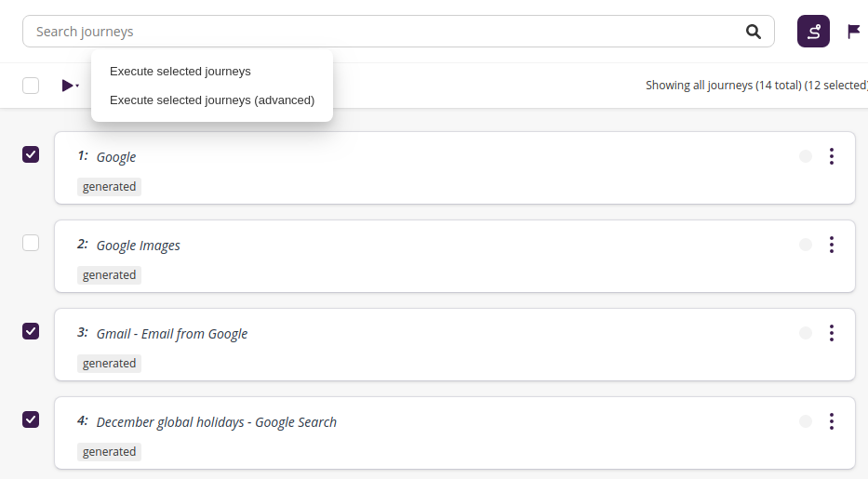Toggle the select-all journeys checkbox
The image size is (868, 479).
[31, 86]
